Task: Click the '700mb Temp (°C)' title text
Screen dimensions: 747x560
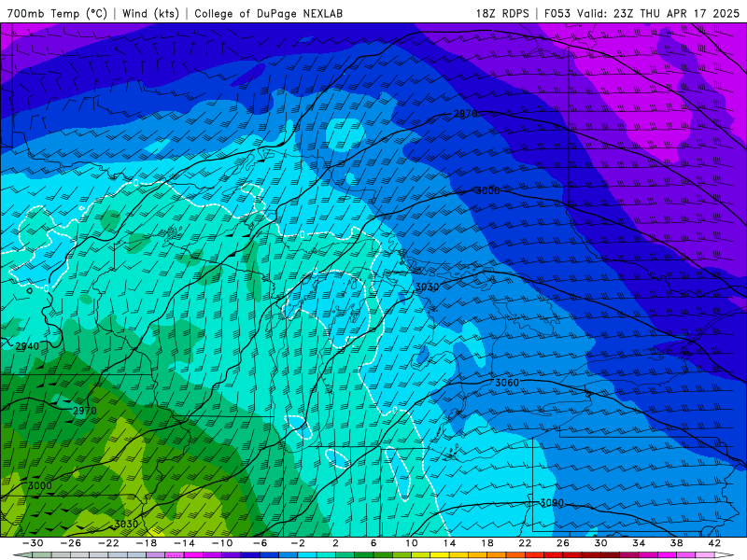Action: tap(57, 13)
